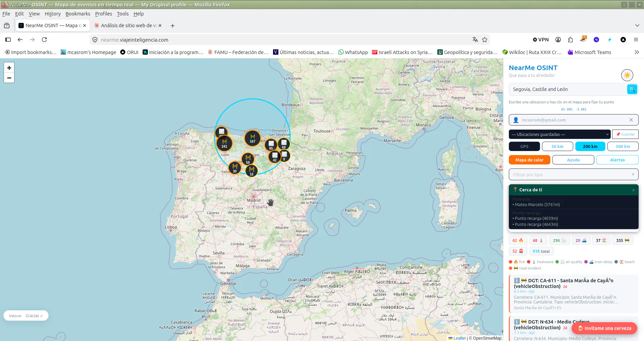The image size is (644, 341).
Task: Filter by beach count 37
Action: pos(601,240)
